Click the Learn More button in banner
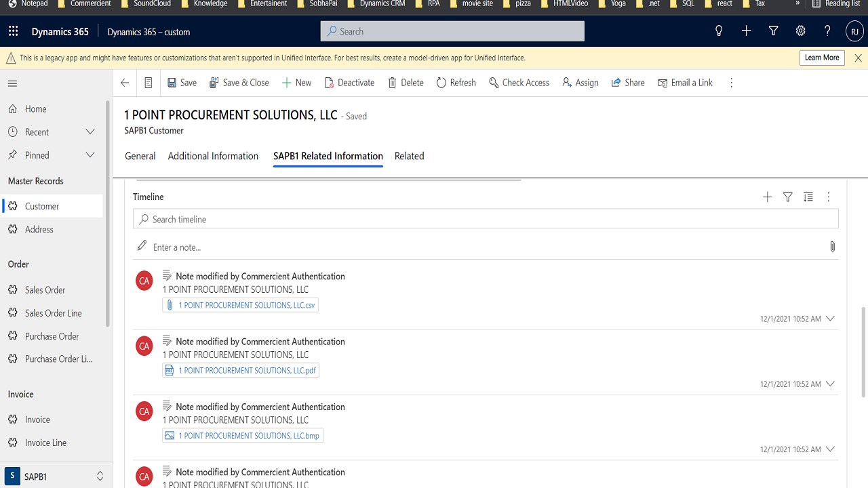Image resolution: width=868 pixels, height=488 pixels. [x=822, y=58]
